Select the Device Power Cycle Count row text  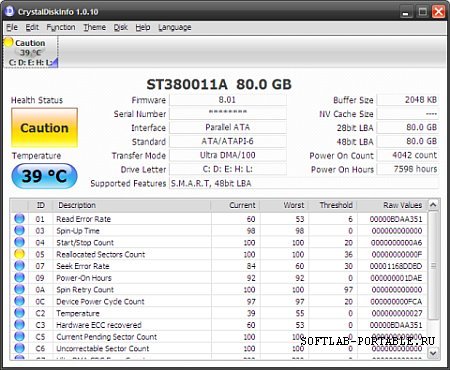tap(100, 302)
